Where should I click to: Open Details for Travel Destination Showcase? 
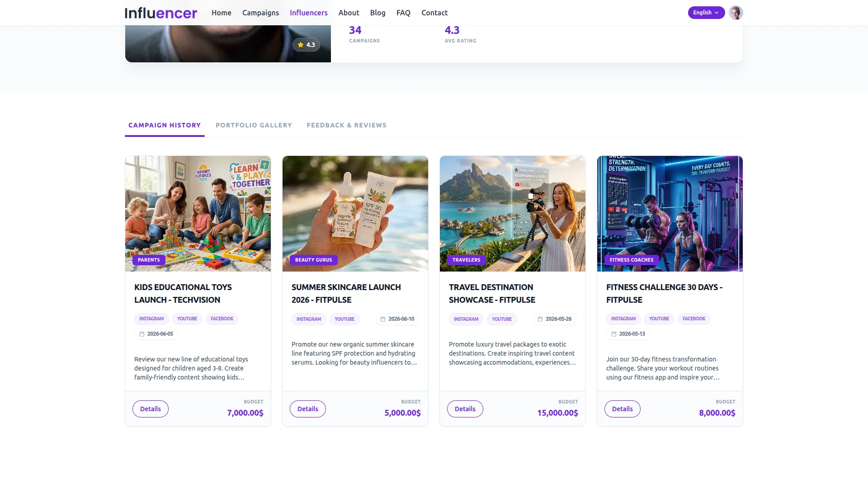465,409
